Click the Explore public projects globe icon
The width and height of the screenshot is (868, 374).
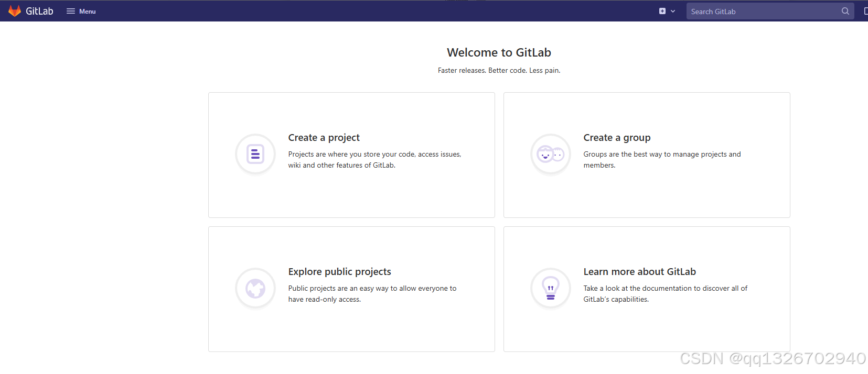(x=255, y=288)
